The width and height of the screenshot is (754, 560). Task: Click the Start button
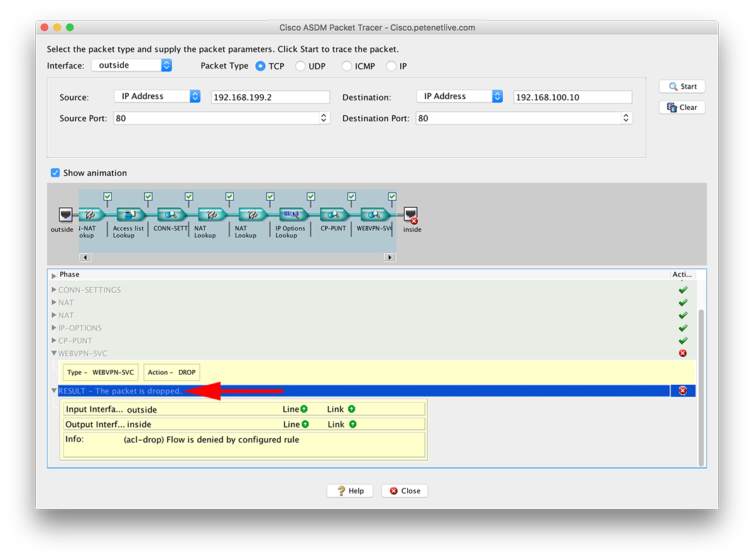(682, 87)
